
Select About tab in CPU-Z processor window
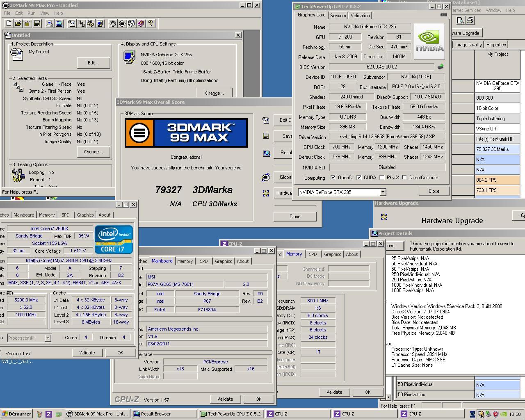tap(105, 215)
